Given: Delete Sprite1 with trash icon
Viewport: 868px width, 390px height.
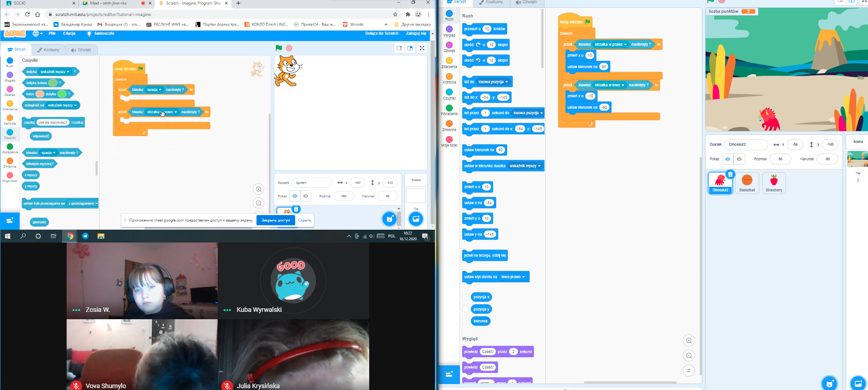Looking at the screenshot, I should [x=296, y=209].
